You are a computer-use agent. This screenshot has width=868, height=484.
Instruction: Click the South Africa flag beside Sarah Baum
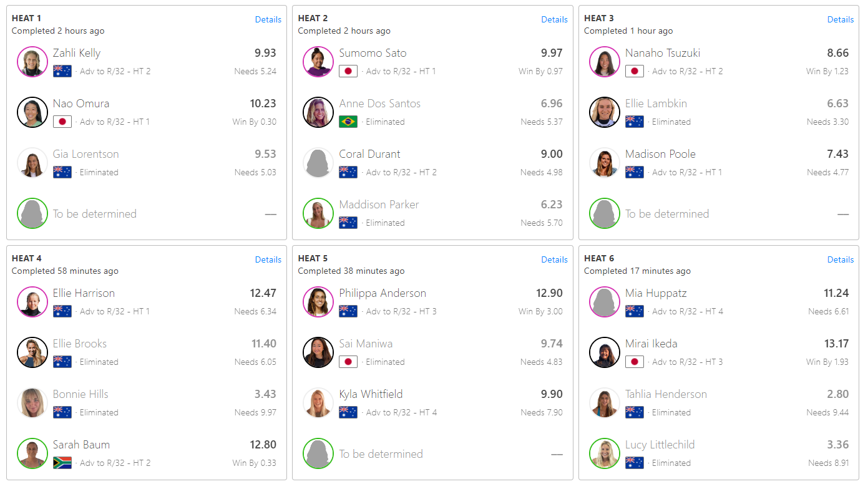point(62,463)
